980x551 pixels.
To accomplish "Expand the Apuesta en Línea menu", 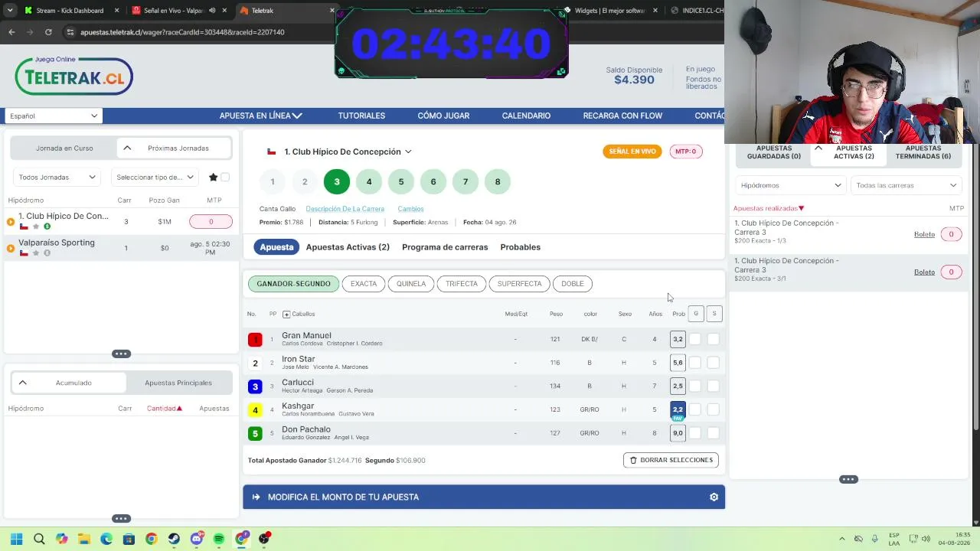I will pos(261,116).
